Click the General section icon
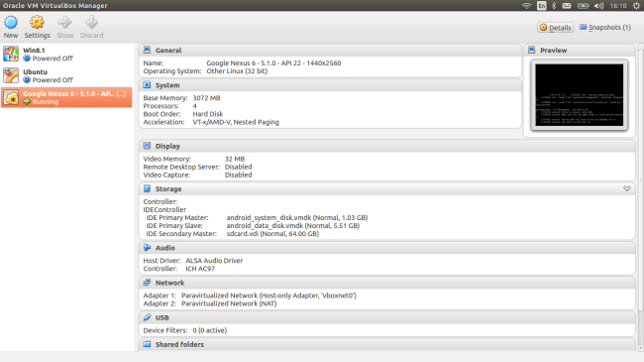The width and height of the screenshot is (644, 362). 147,51
